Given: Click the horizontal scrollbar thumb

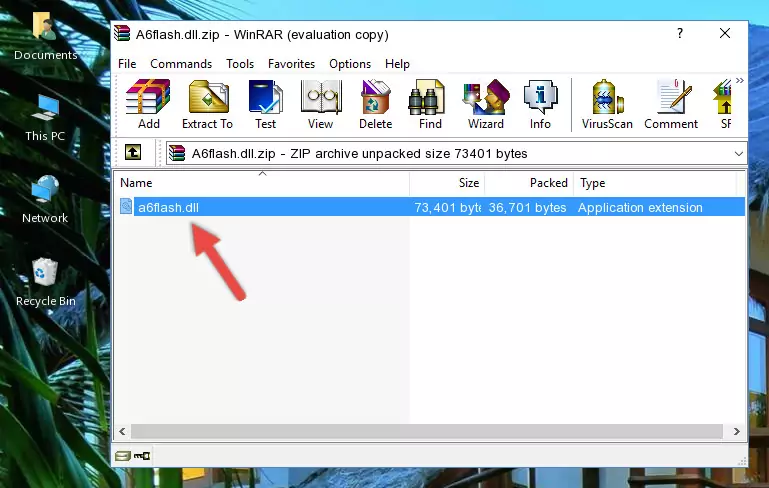Looking at the screenshot, I should (x=427, y=432).
